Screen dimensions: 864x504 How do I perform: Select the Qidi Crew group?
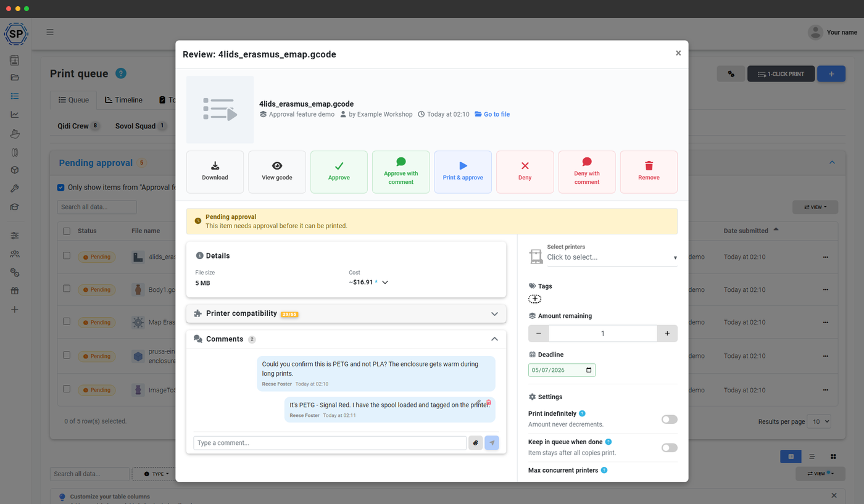(79, 126)
